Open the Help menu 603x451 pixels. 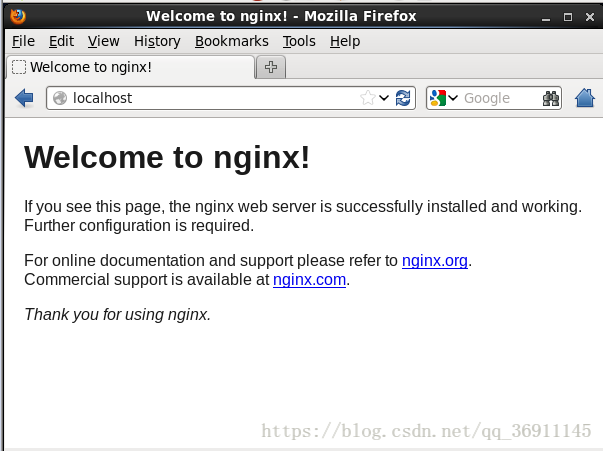point(345,41)
